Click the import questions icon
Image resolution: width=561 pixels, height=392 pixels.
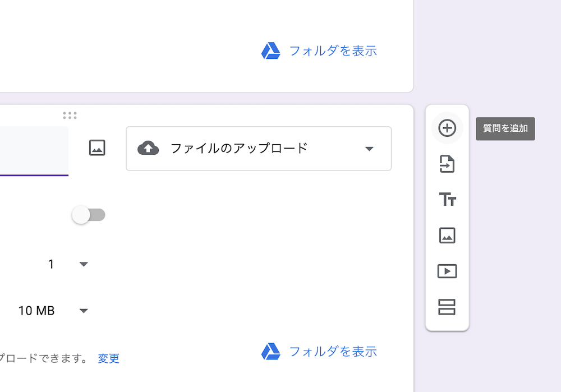447,164
